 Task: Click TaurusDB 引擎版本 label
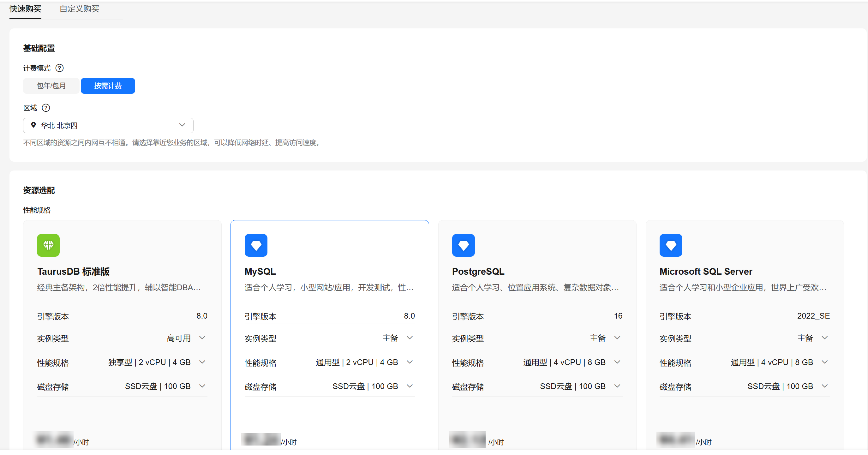53,316
